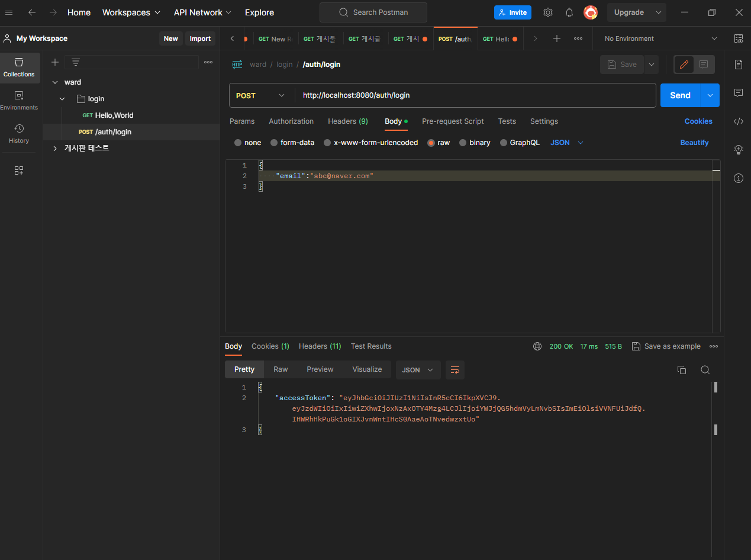Image resolution: width=751 pixels, height=560 pixels.
Task: Select the raw body type
Action: (x=439, y=143)
